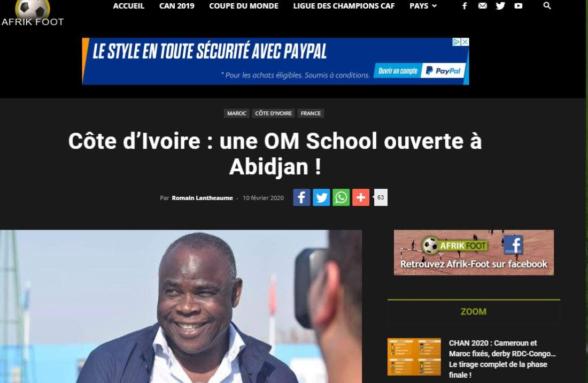Viewport: 588px width, 383px height.
Task: Open the CAN 2019 menu item
Action: (176, 6)
